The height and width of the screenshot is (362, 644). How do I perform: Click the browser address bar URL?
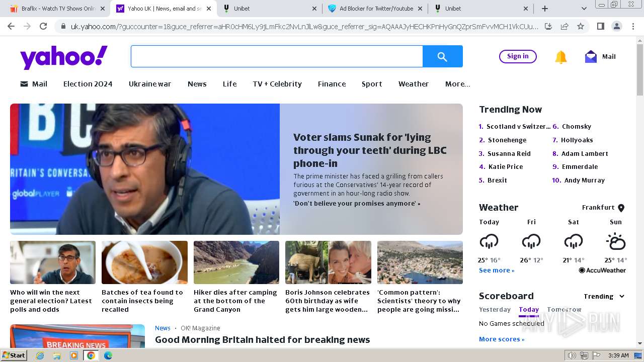(304, 26)
